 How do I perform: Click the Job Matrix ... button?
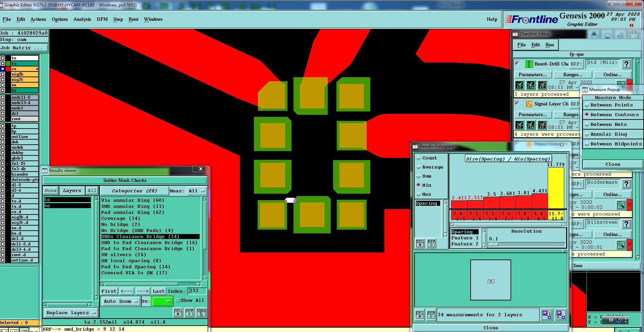pyautogui.click(x=24, y=48)
